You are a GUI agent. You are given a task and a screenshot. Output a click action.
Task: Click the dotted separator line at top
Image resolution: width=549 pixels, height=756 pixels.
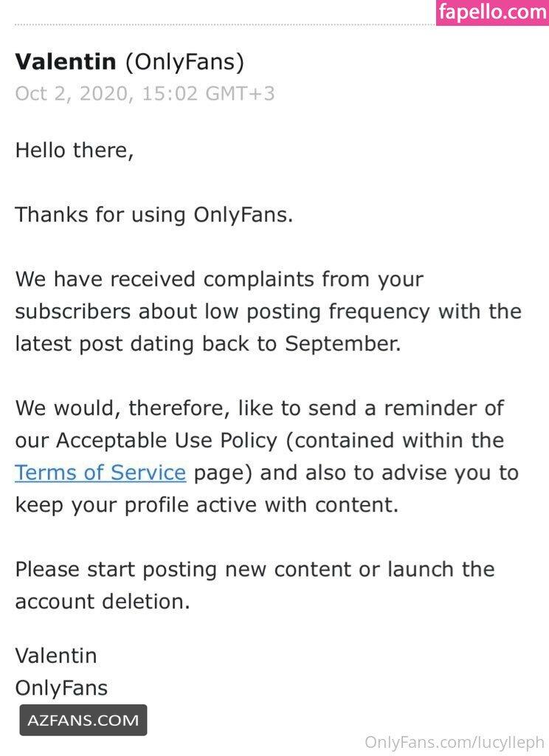(225, 24)
